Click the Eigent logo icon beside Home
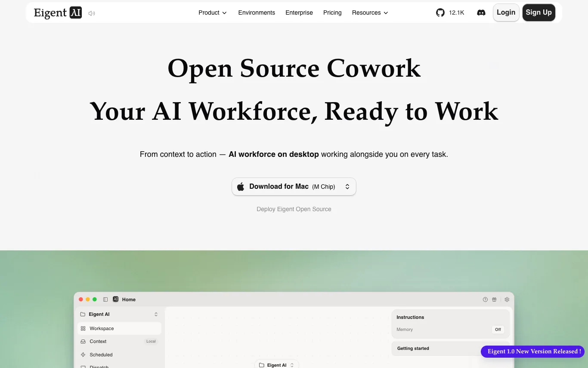This screenshot has height=368, width=588. (x=115, y=299)
